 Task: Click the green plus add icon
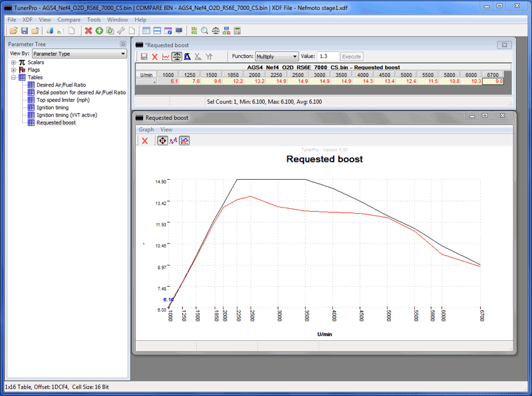coord(99,31)
